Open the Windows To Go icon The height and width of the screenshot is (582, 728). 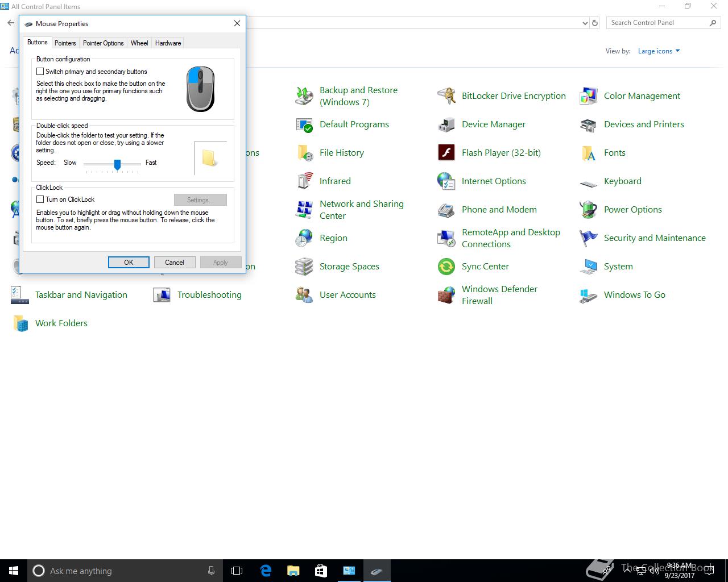[x=589, y=295]
